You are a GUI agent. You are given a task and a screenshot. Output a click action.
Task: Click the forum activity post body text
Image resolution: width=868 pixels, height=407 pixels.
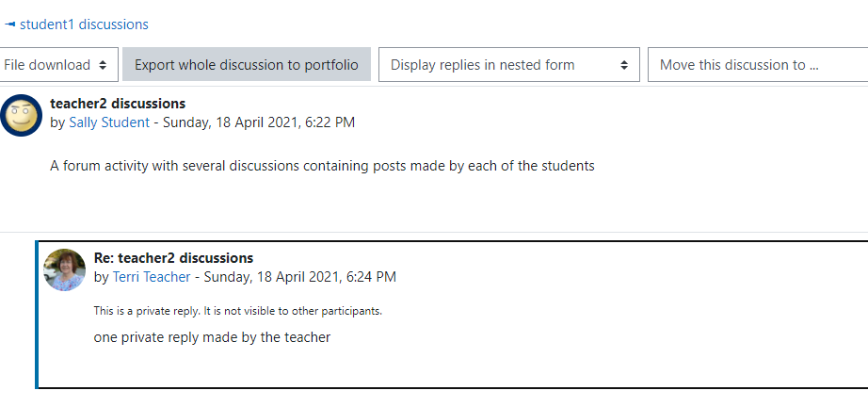coord(322,166)
